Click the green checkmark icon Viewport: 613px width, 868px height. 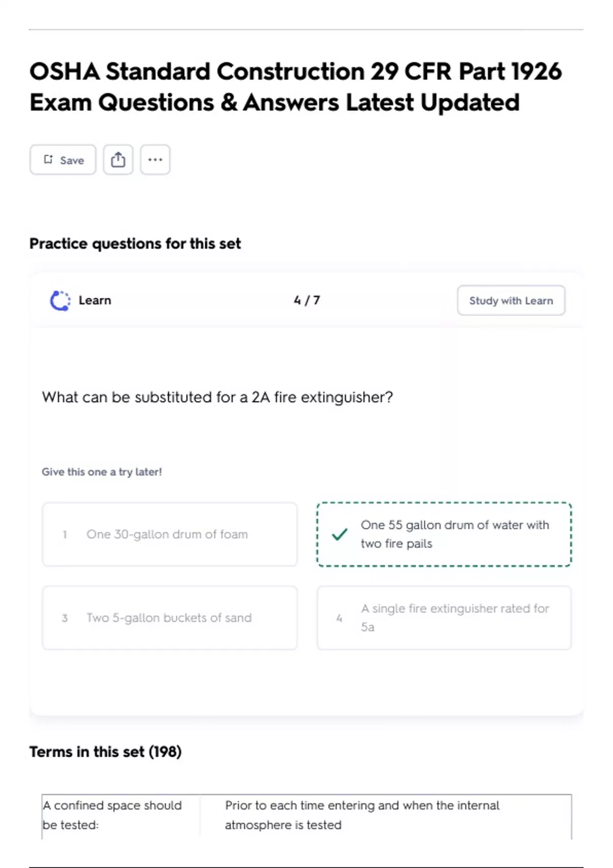[x=340, y=535]
